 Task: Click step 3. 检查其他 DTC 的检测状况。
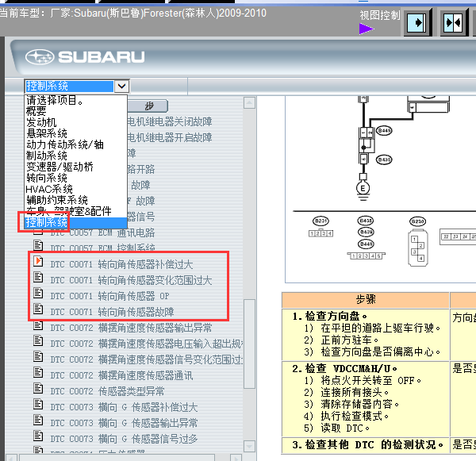[367, 445]
